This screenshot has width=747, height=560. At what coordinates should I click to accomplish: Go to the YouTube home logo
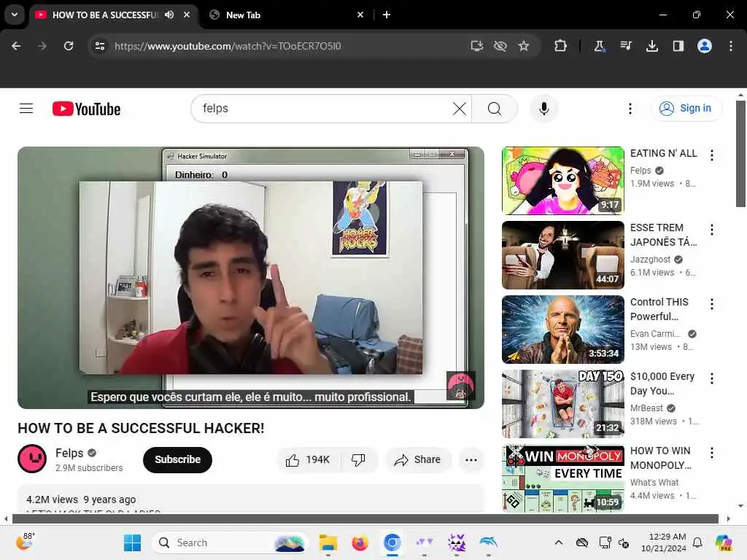pyautogui.click(x=86, y=109)
